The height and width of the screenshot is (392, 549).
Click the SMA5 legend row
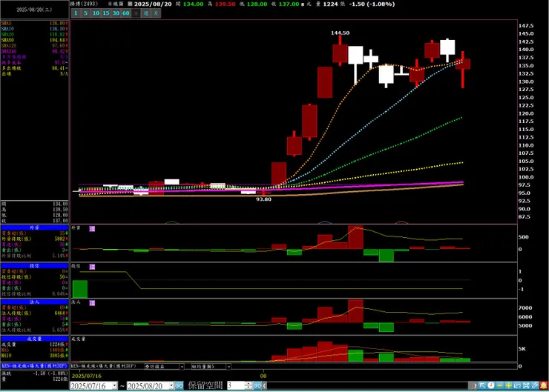coord(34,23)
